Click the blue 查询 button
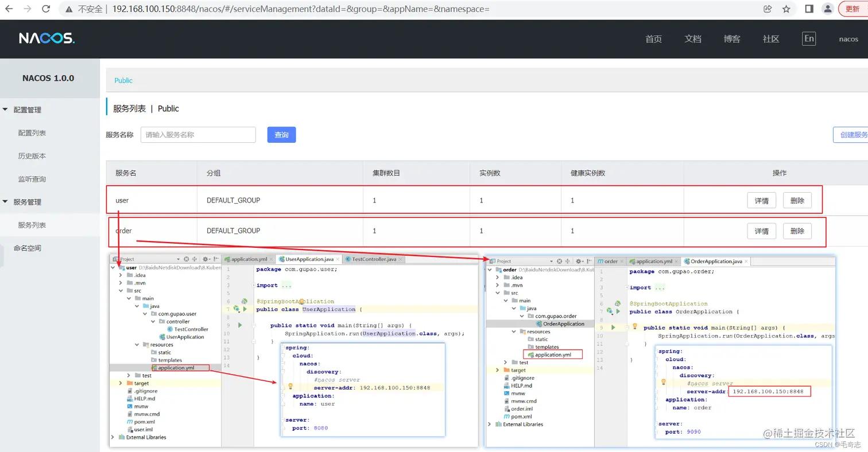Screen dimensions: 868x452 [281, 135]
